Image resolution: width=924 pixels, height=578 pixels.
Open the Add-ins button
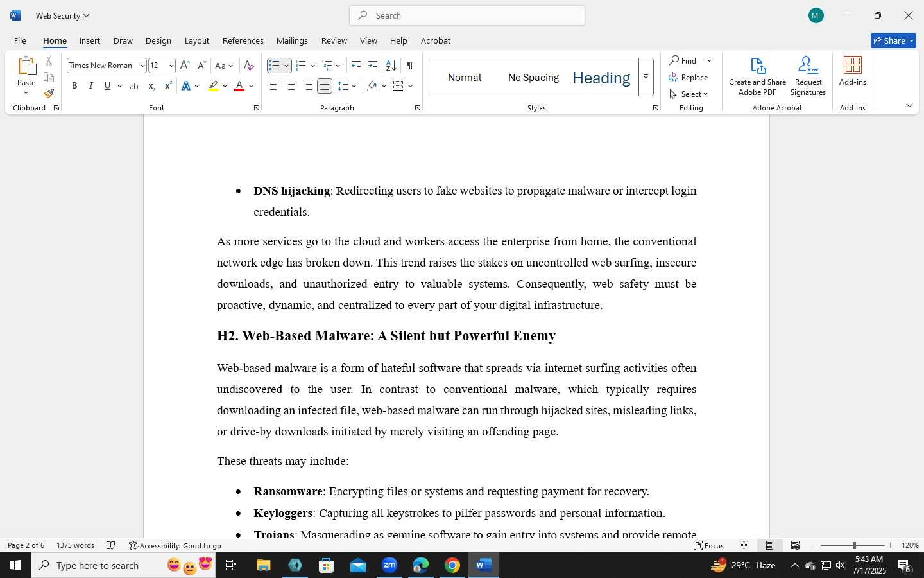click(853, 71)
